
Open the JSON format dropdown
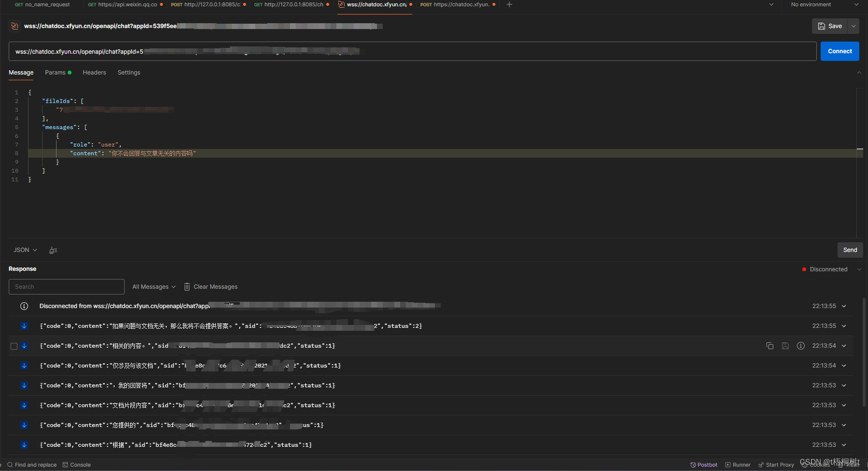[x=25, y=250]
